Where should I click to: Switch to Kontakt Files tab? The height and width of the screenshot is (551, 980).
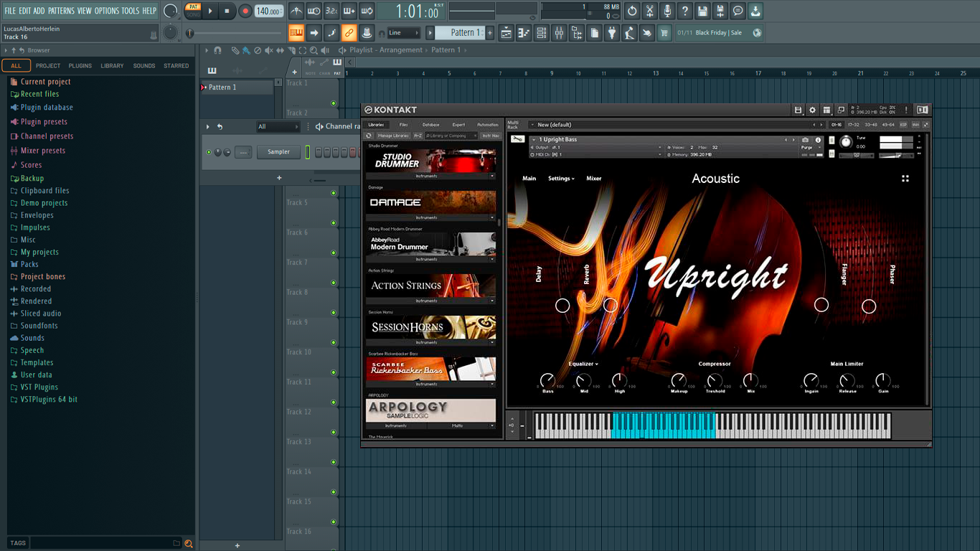pos(403,125)
